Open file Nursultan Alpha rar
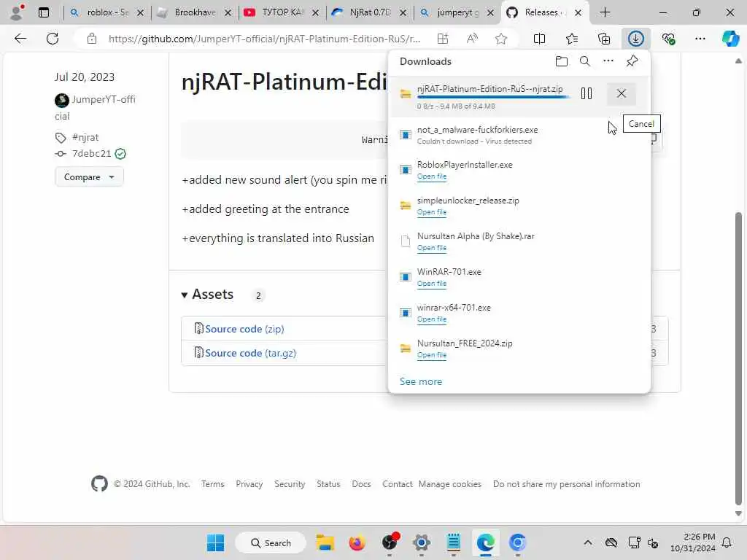 pyautogui.click(x=432, y=248)
